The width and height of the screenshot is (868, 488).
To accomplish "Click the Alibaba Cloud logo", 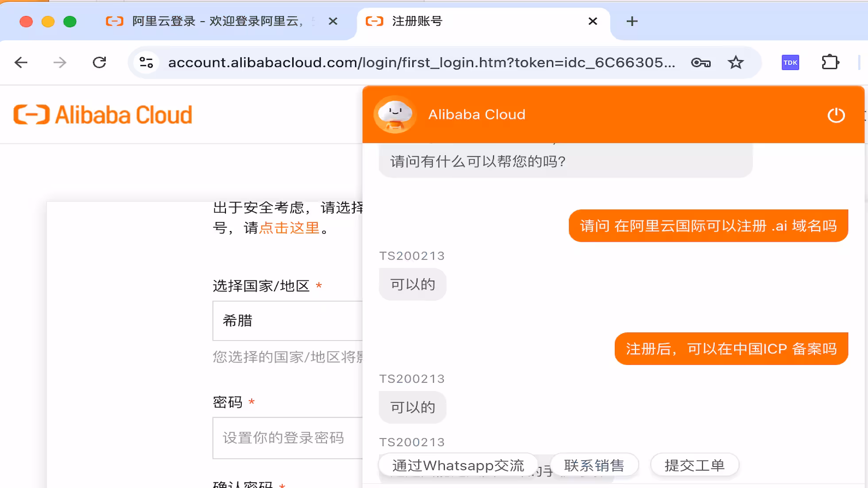I will point(102,114).
